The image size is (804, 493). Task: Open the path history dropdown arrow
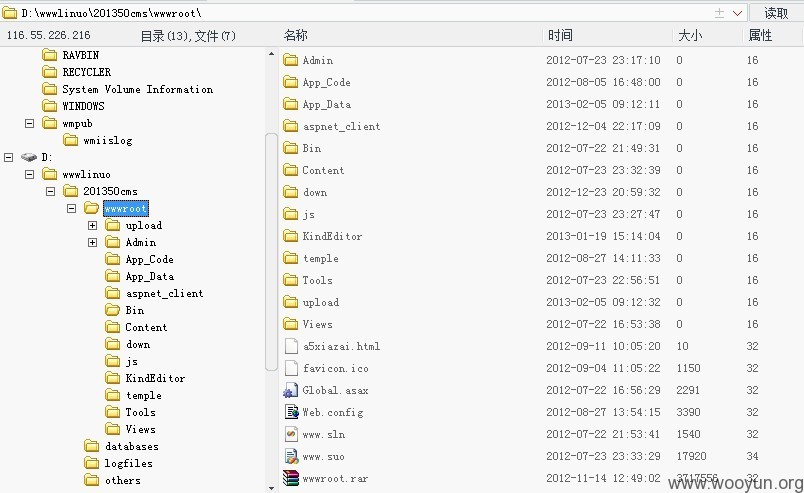737,13
